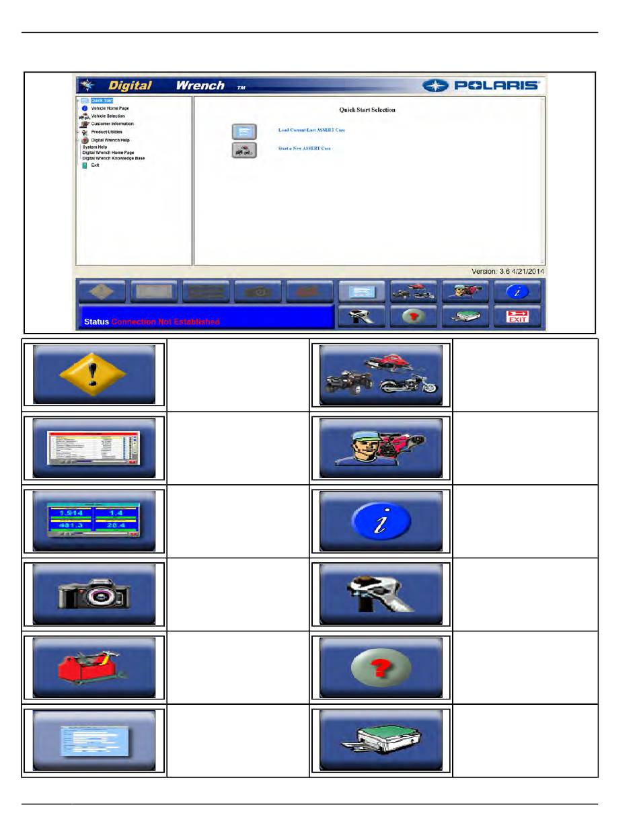This screenshot has width=639, height=840.
Task: Open vehicle selection from the bottom toolbar
Action: (414, 292)
